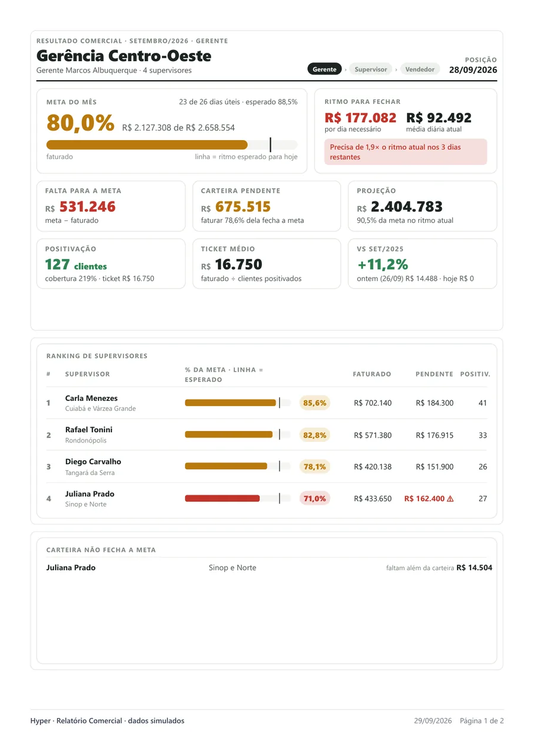534x756 pixels.
Task: Click the Meta do Mês progress bar
Action: [172, 144]
